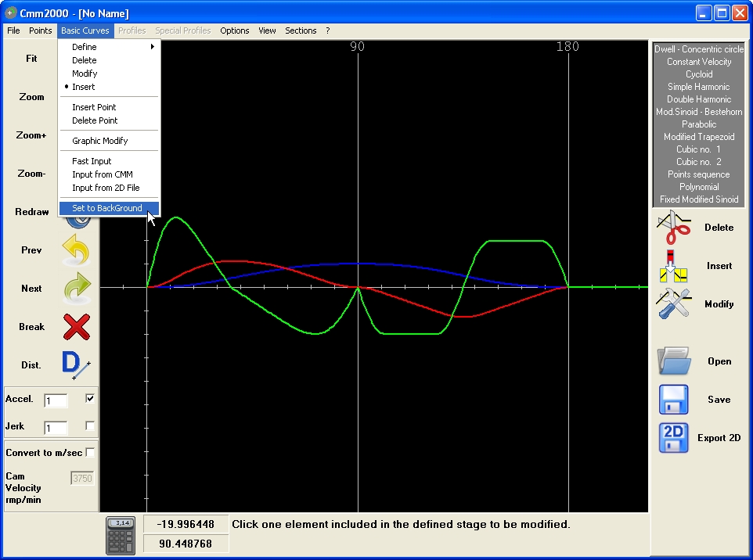Pick Cycloid in the curve list
Image resolution: width=753 pixels, height=560 pixels.
coord(699,74)
